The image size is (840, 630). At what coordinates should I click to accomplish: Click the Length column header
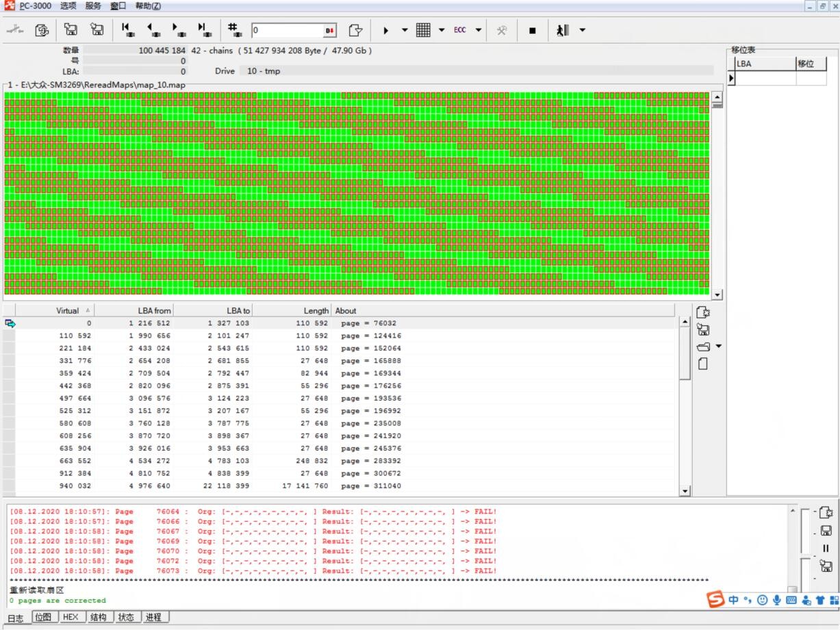coord(292,310)
